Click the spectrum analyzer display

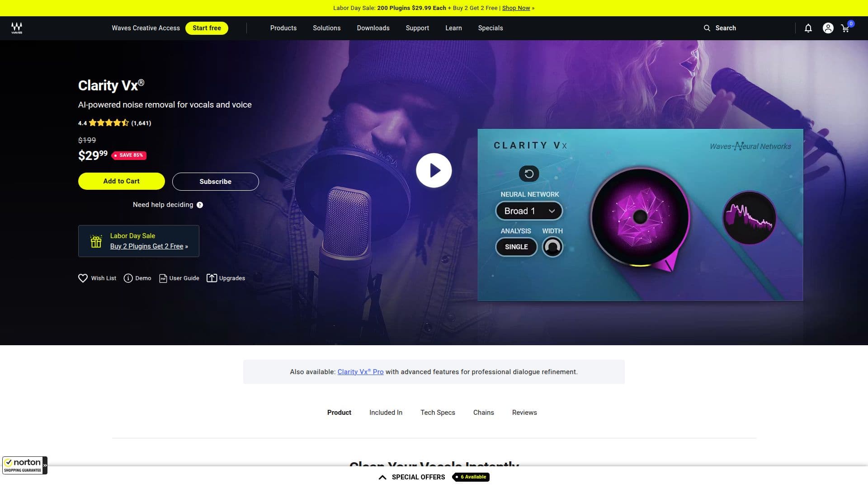(749, 218)
